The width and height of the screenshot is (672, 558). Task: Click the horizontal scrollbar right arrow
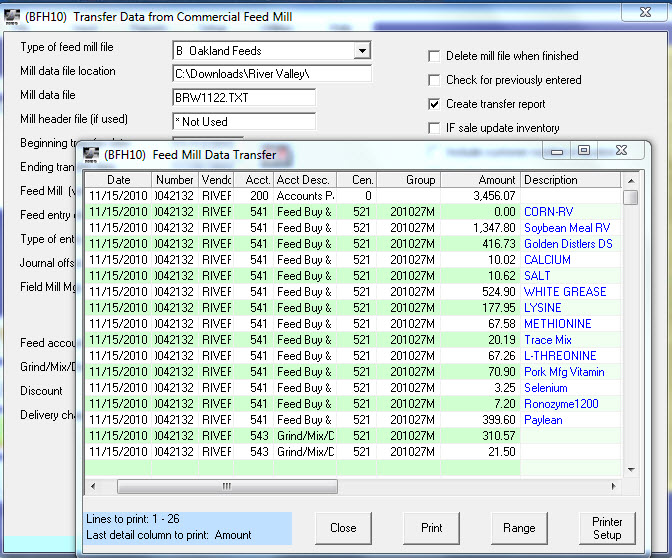point(613,486)
